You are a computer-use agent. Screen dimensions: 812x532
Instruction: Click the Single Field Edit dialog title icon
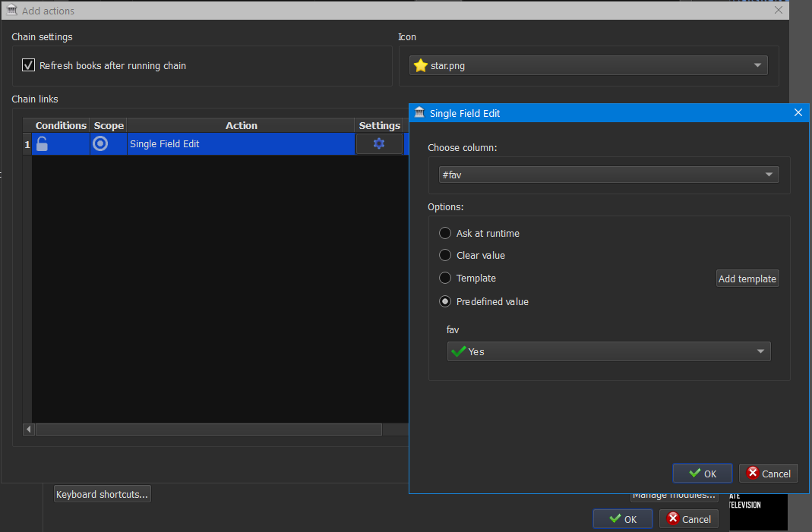click(419, 113)
